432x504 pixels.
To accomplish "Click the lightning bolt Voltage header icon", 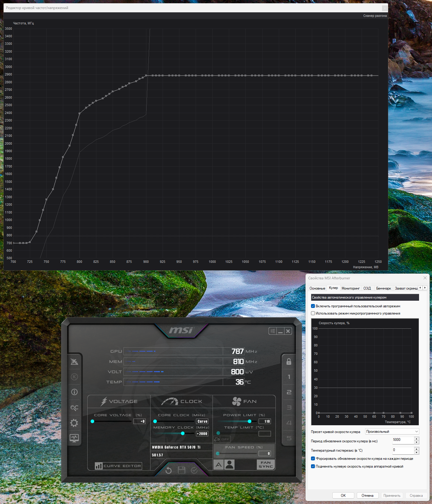I will [x=104, y=401].
